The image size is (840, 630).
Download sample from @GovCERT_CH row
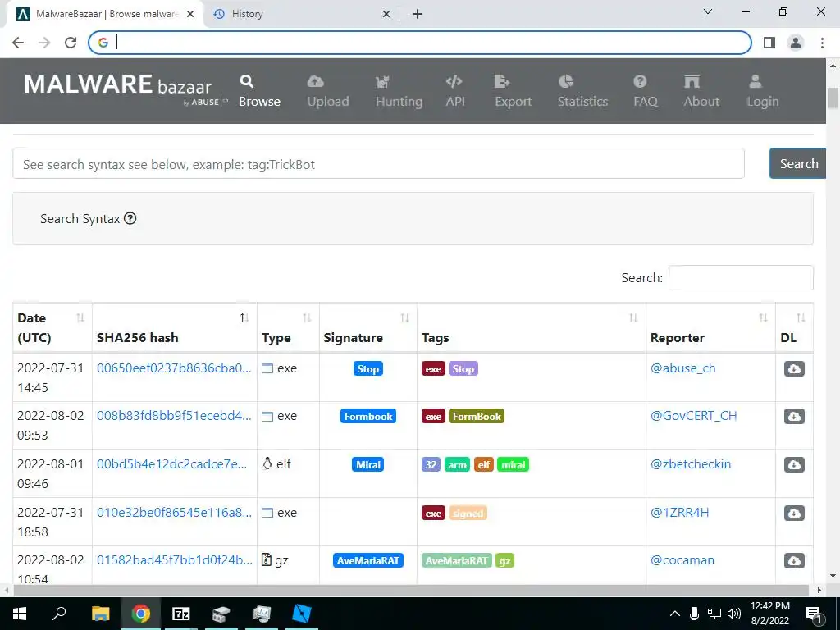(x=794, y=416)
